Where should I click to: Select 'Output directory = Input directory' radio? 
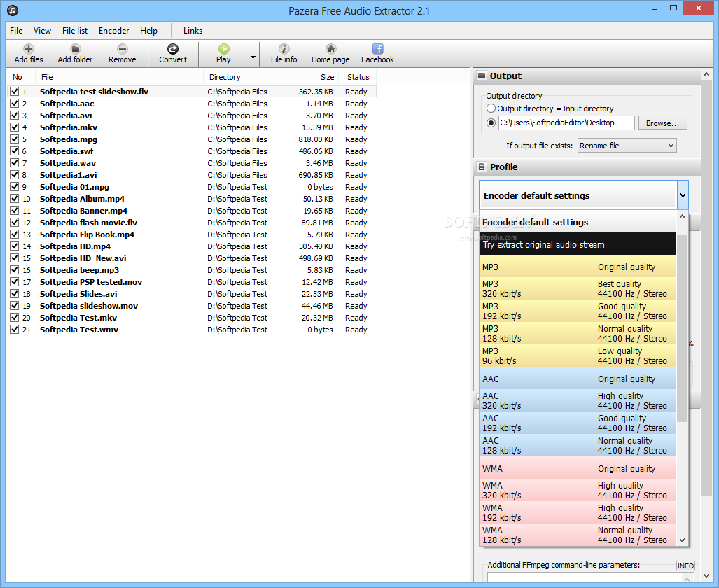(x=491, y=108)
